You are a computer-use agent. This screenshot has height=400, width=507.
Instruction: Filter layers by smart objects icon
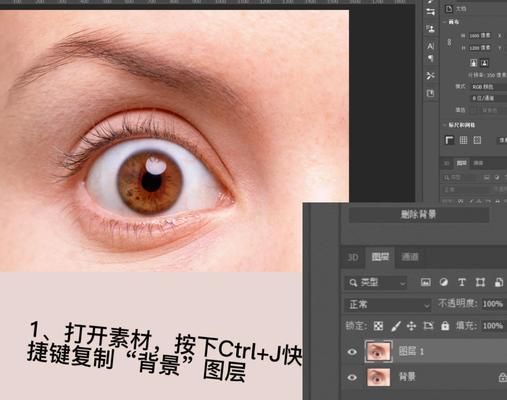(499, 283)
